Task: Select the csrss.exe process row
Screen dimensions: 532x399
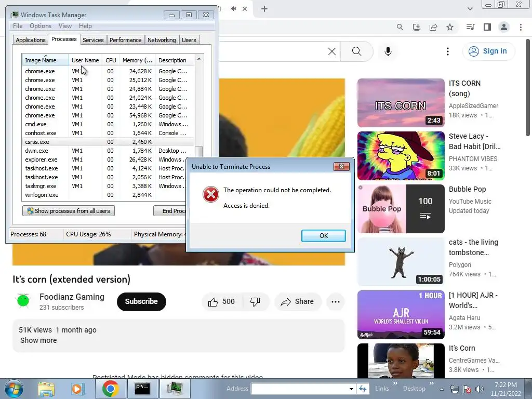Action: tap(108, 142)
